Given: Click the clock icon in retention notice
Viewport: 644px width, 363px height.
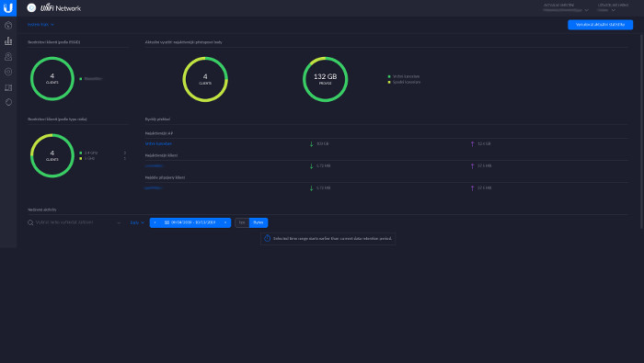Looking at the screenshot, I should click(267, 238).
